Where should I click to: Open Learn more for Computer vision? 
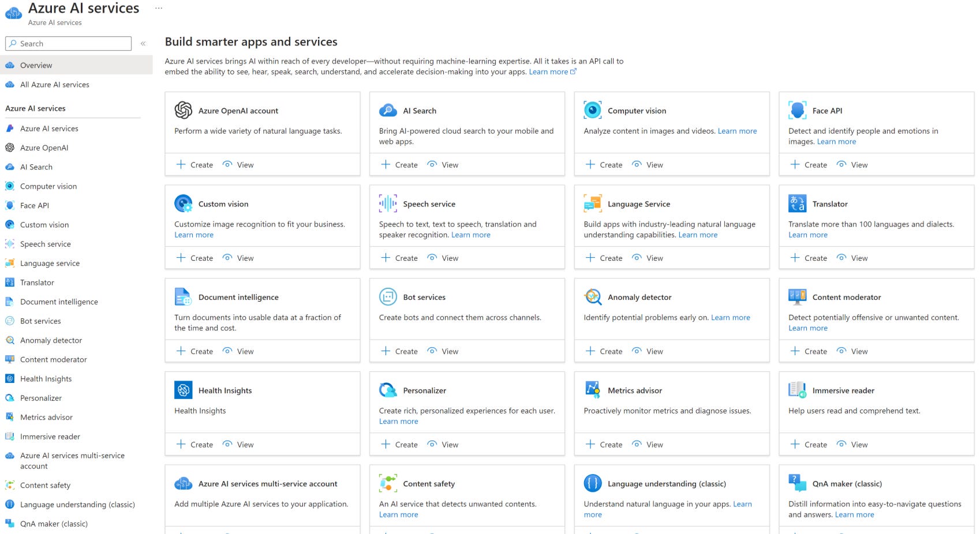(x=737, y=131)
